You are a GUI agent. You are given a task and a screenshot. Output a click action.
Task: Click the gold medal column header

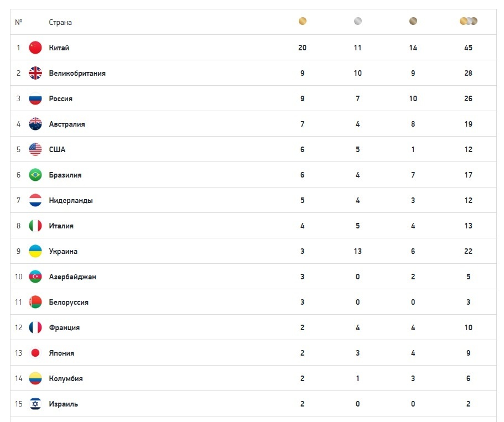point(303,22)
